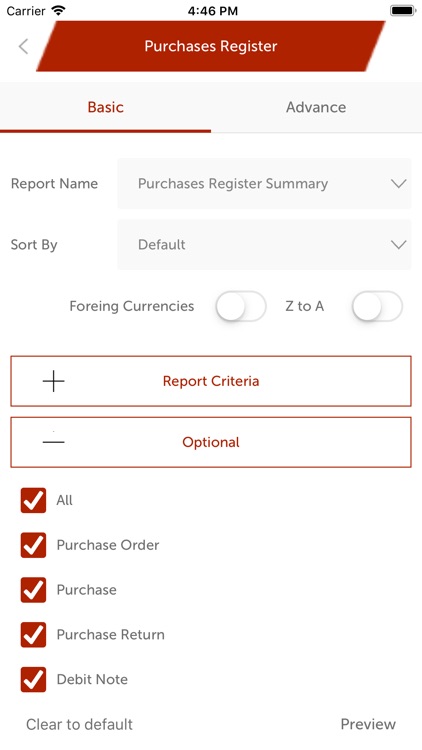Uncheck the All checkbox
The image size is (422, 750).
33,500
